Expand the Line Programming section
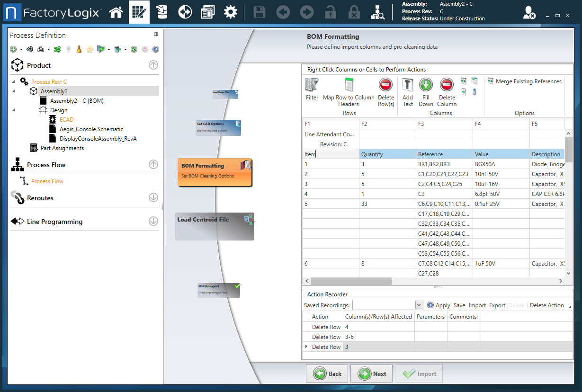 (x=153, y=221)
